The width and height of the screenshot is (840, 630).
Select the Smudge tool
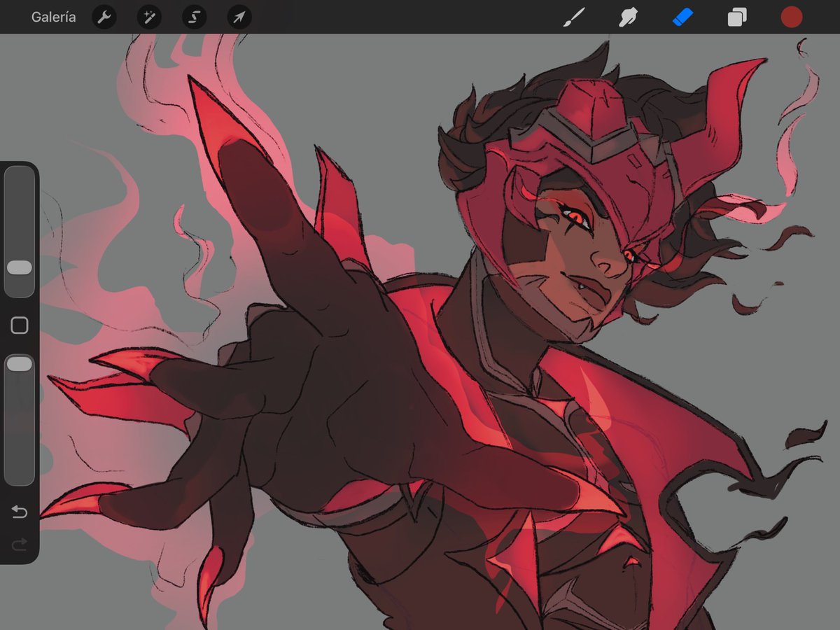click(x=628, y=17)
